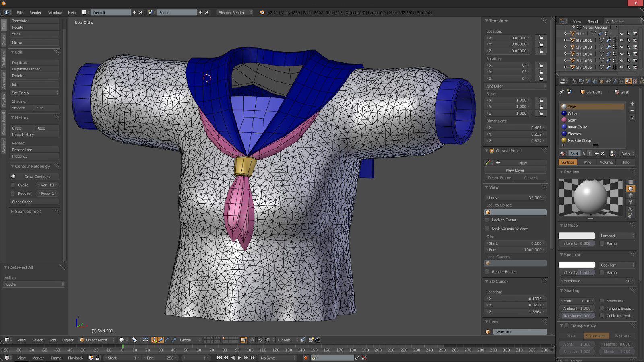Expand the Shirt.003 tree node
Viewport: 644px width, 362px height.
(x=566, y=47)
